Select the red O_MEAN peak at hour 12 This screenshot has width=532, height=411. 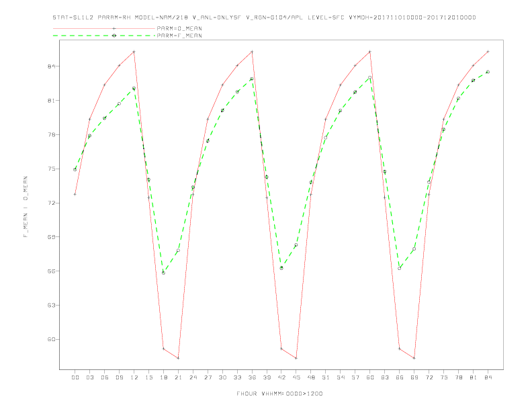click(134, 52)
